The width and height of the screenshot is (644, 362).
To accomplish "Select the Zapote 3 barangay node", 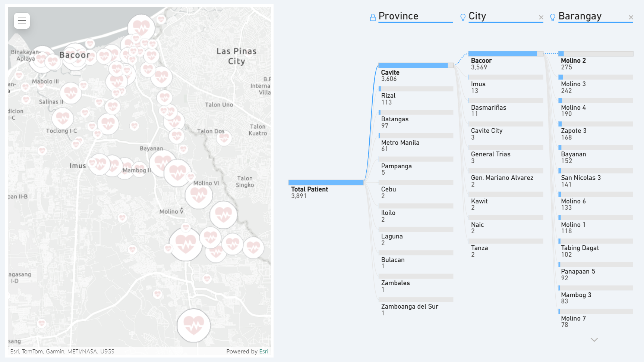I will click(x=596, y=131).
